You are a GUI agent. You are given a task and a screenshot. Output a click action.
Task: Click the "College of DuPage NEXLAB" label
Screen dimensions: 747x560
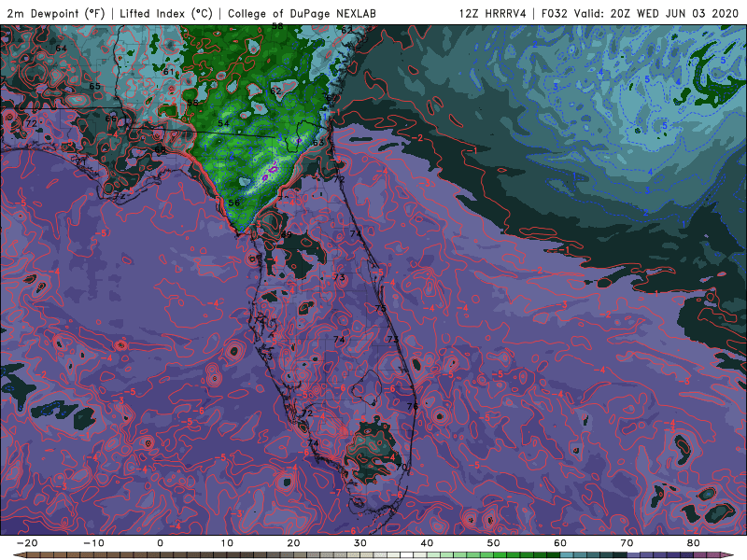(x=302, y=13)
